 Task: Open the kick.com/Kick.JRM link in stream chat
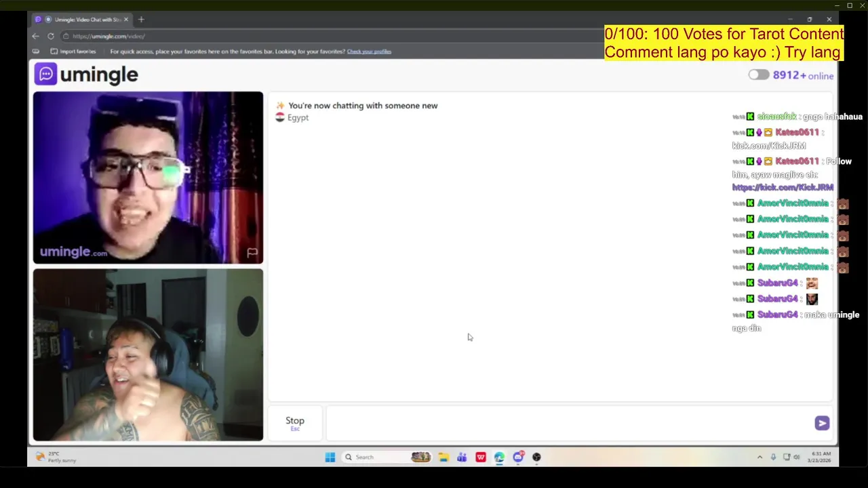[x=783, y=188]
